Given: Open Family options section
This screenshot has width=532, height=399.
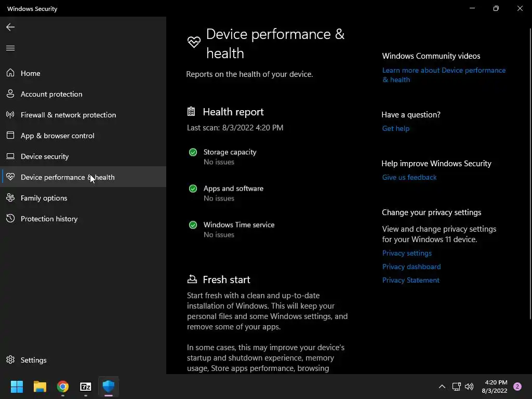Looking at the screenshot, I should [83, 198].
